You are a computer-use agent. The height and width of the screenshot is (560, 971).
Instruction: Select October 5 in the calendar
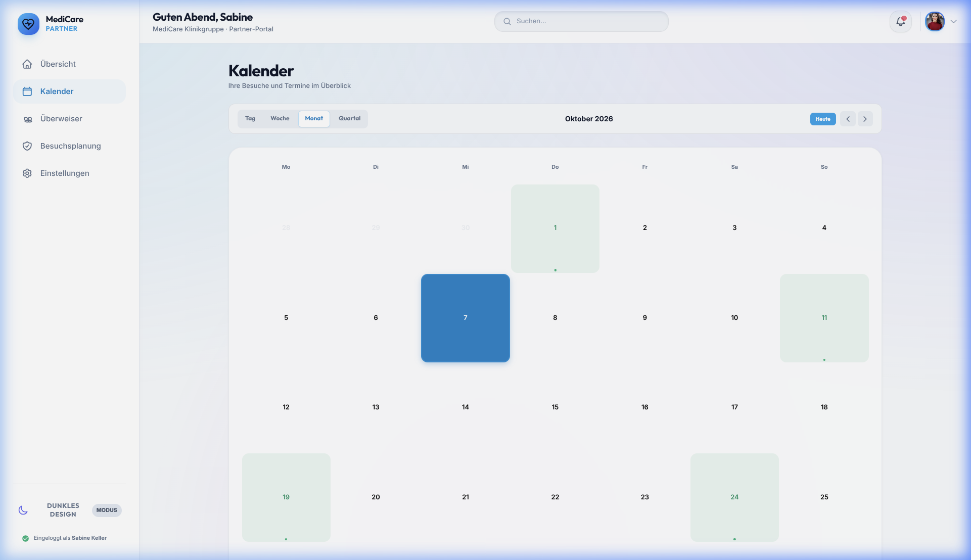[x=286, y=318]
